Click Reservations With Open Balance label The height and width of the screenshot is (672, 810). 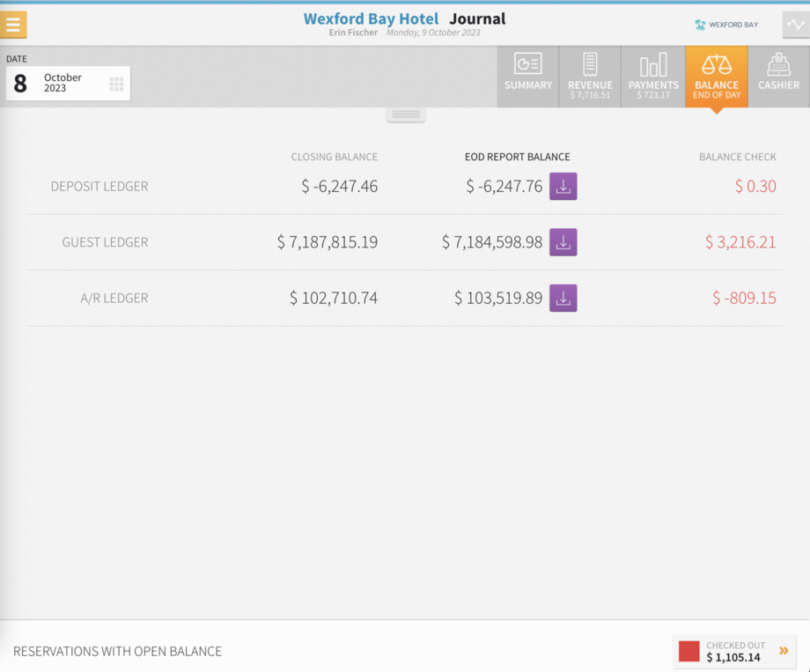coord(117,652)
